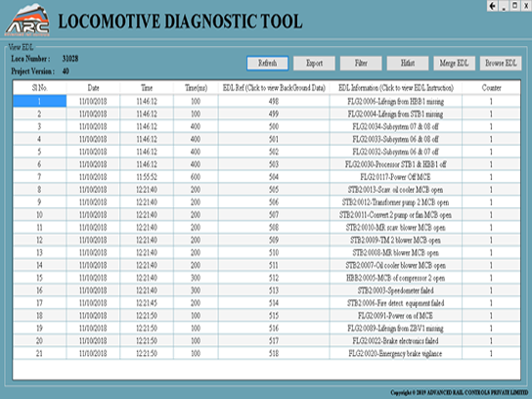Image resolution: width=532 pixels, height=399 pixels.
Task: Sort by the Sl No. column header
Action: [x=40, y=88]
